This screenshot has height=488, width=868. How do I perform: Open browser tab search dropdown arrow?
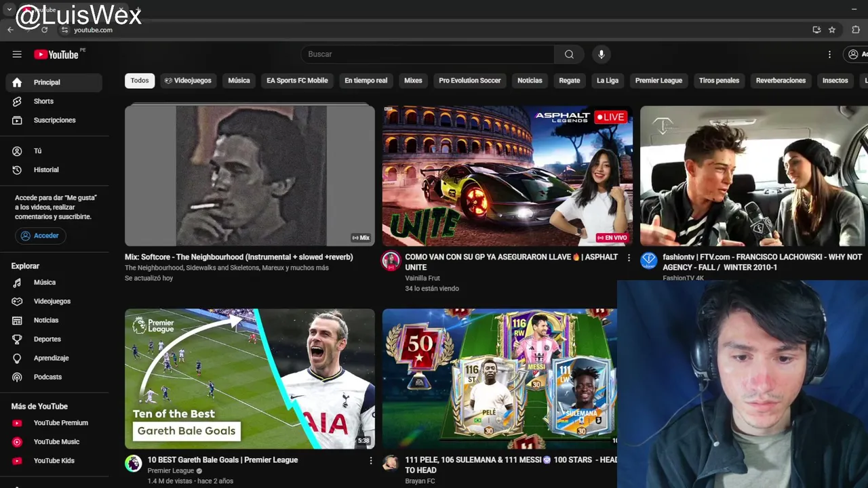click(x=9, y=9)
